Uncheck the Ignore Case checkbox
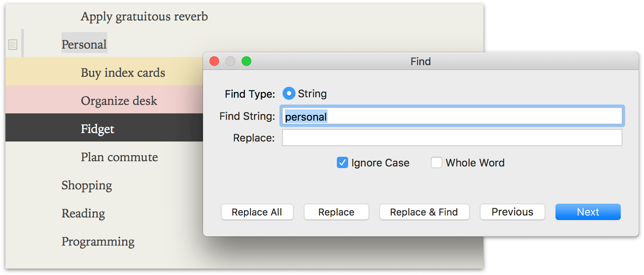 coord(343,163)
